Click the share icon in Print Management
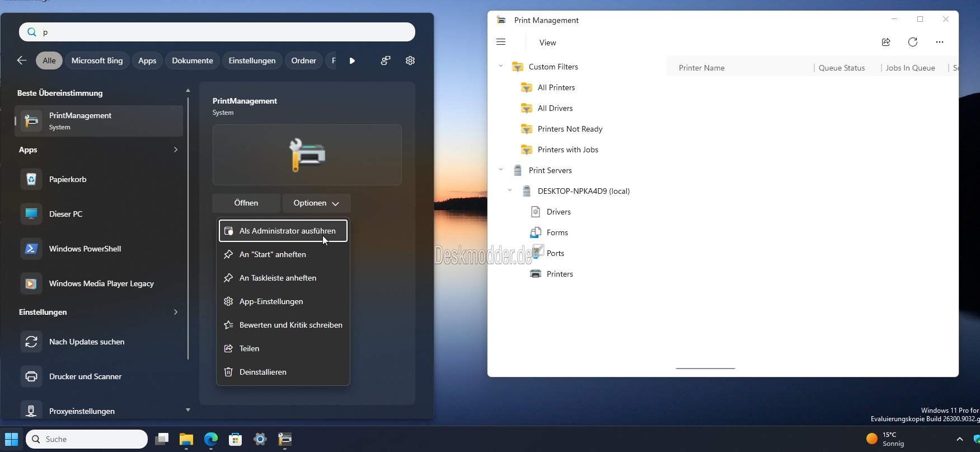 [x=886, y=42]
